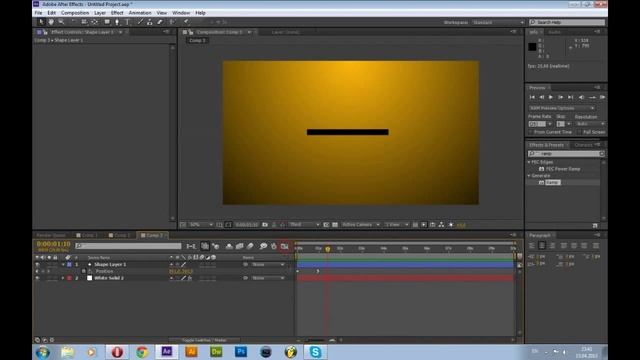
Task: Toggle transparency grid in viewer
Action: (x=335, y=225)
